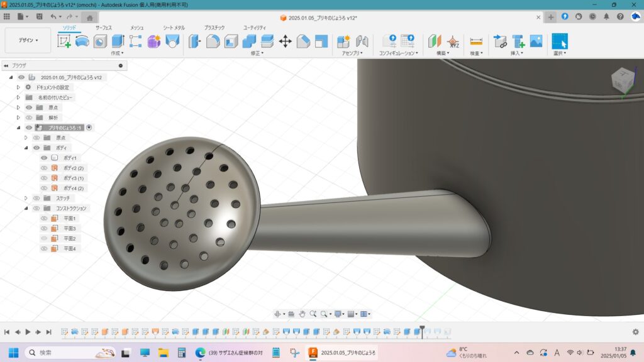This screenshot has width=644, height=362.
Task: Open the デザイン workspace dropdown
Action: click(x=28, y=40)
